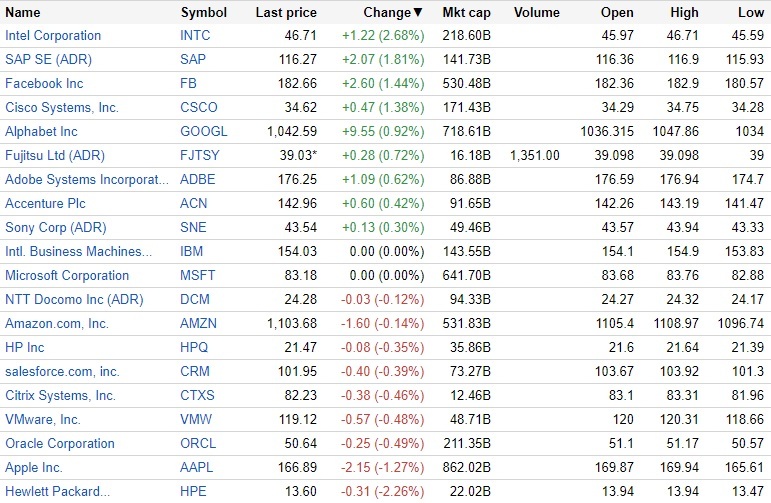Open the HPE symbol link

point(194,491)
